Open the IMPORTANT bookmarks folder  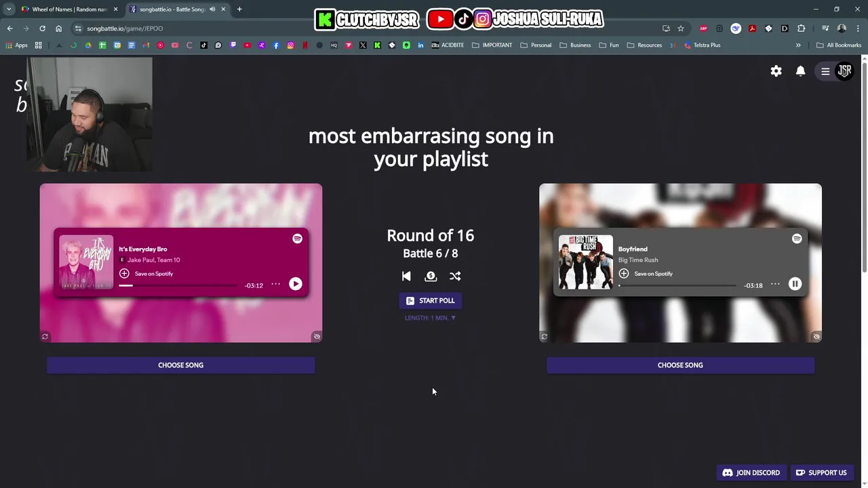[x=492, y=45]
